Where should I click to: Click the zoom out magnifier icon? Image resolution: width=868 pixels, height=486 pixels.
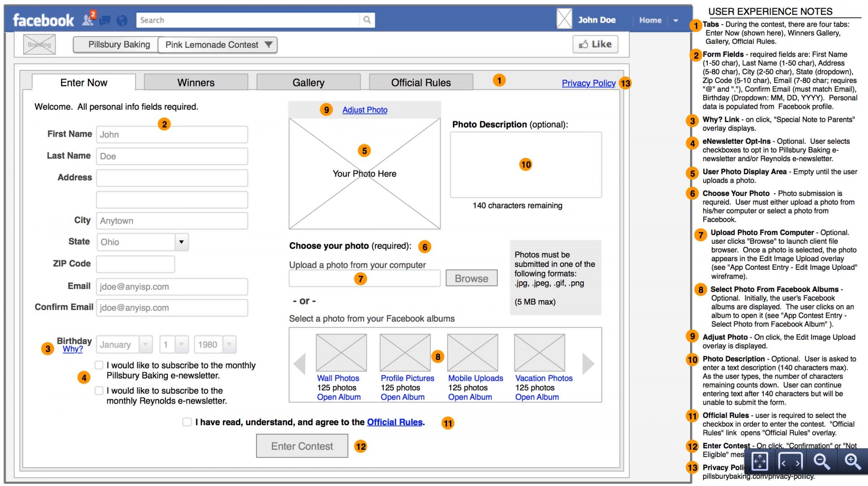click(x=821, y=461)
